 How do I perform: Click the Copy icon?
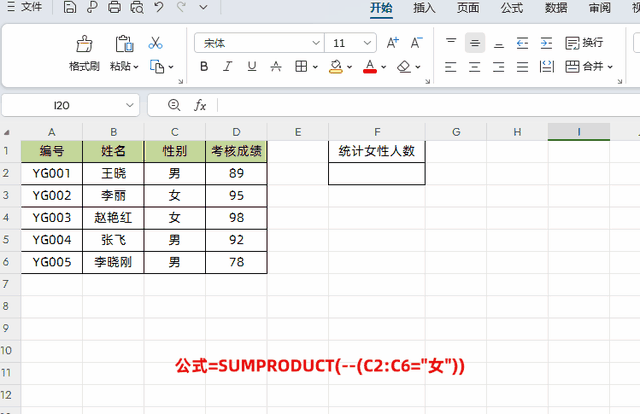coord(157,67)
